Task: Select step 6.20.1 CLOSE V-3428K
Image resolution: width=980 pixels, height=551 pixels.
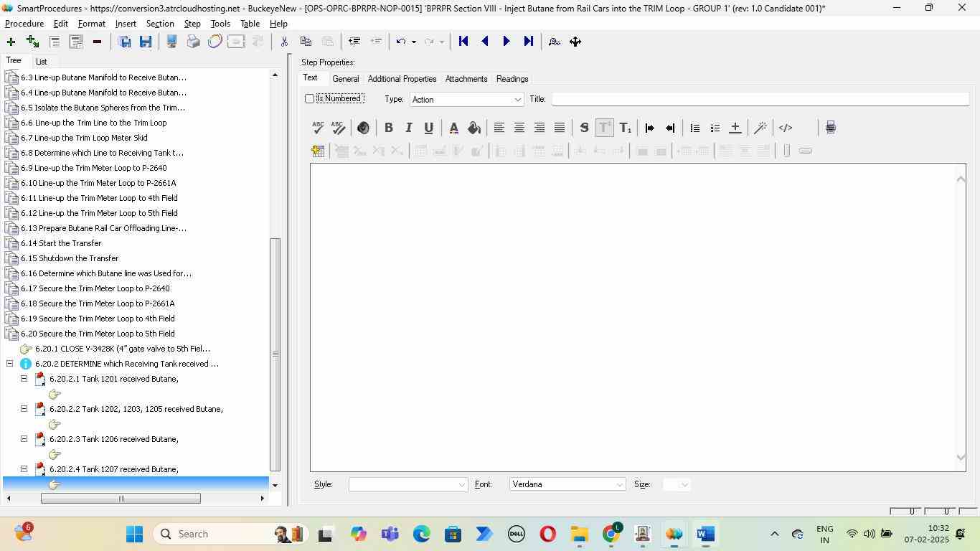Action: click(123, 349)
